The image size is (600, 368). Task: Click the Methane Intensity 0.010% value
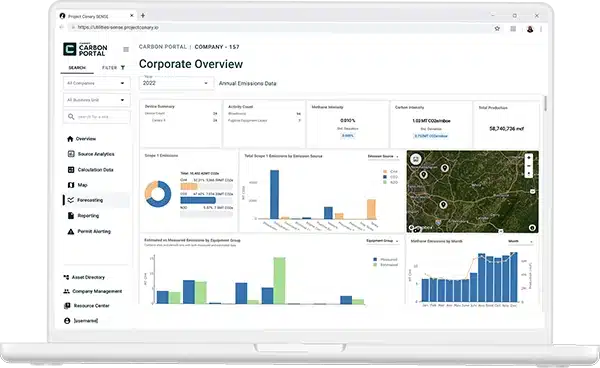coord(348,120)
